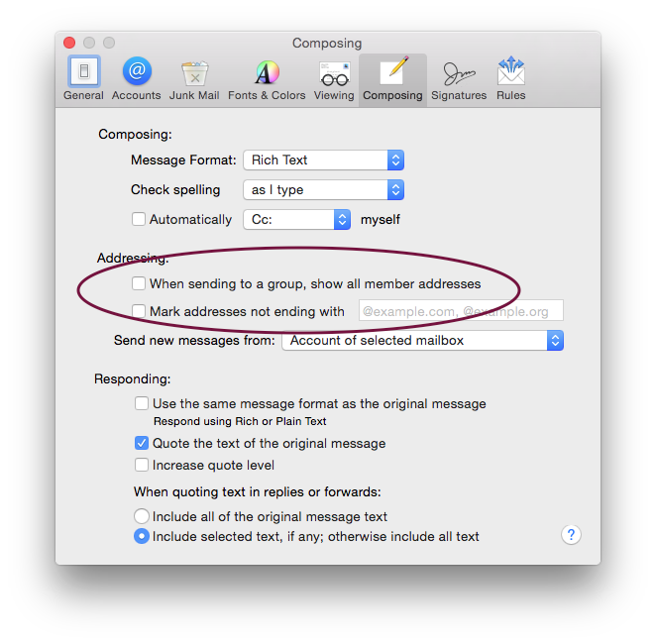Enable Mark addresses not ending with
Screen dimensions: 656x644
(139, 311)
